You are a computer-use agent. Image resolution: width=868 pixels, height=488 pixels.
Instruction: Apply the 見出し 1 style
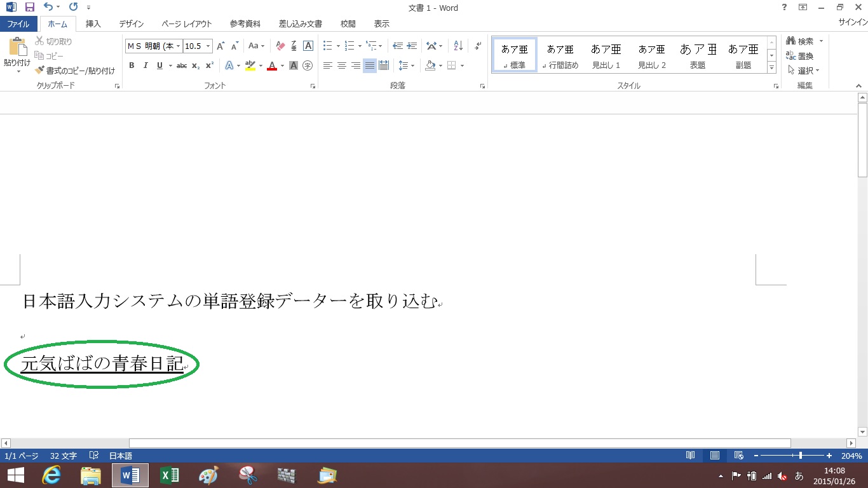click(606, 55)
